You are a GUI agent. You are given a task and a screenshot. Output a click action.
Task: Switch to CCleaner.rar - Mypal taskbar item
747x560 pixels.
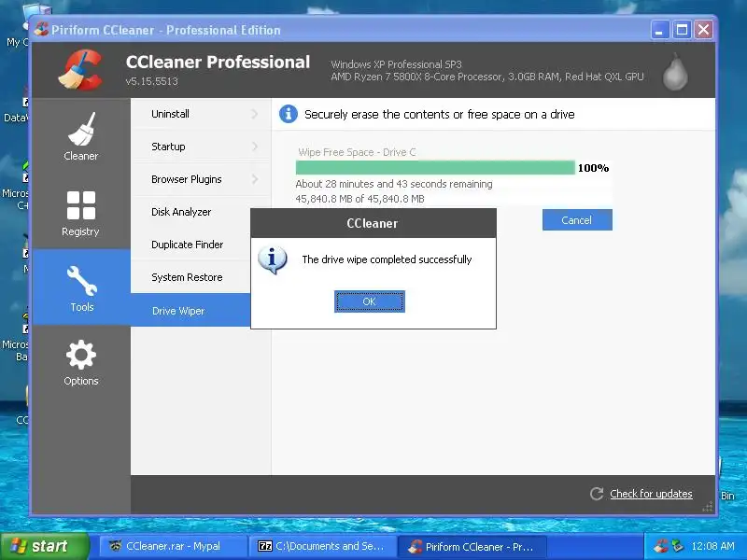(x=172, y=546)
